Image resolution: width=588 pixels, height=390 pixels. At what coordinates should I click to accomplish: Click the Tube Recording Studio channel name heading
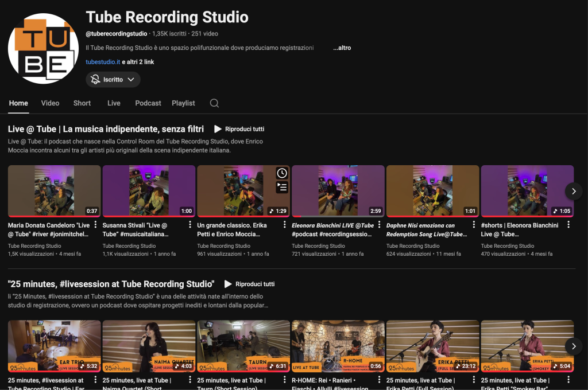click(167, 17)
